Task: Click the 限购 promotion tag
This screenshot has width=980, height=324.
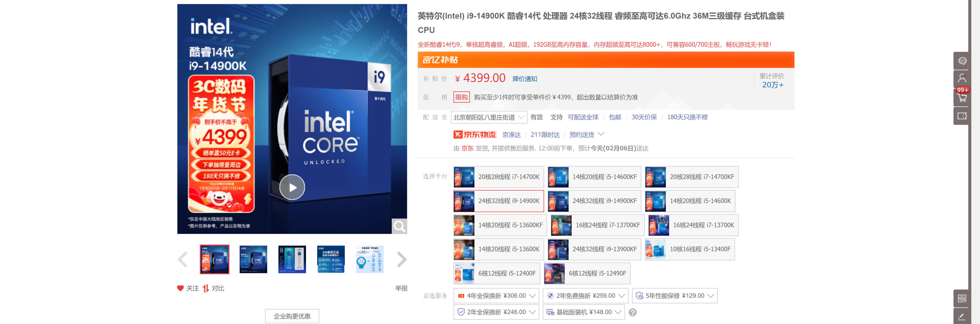Action: click(x=461, y=97)
